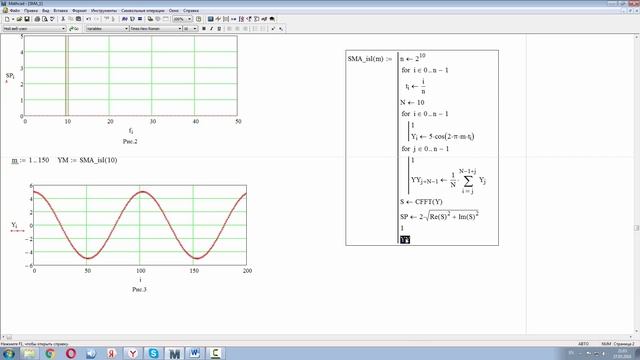This screenshot has height=360, width=640.
Task: Click the Рис.3 caption under cosine plot
Action: pyautogui.click(x=139, y=289)
